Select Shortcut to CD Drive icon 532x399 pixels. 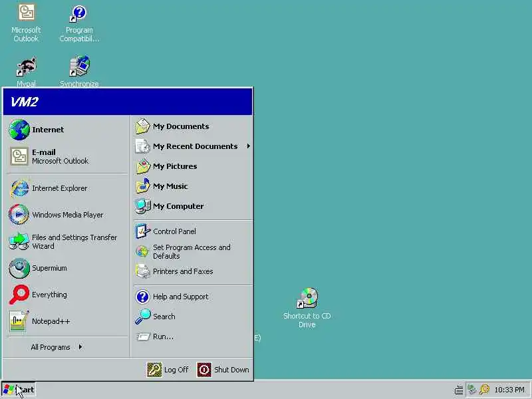pyautogui.click(x=307, y=308)
